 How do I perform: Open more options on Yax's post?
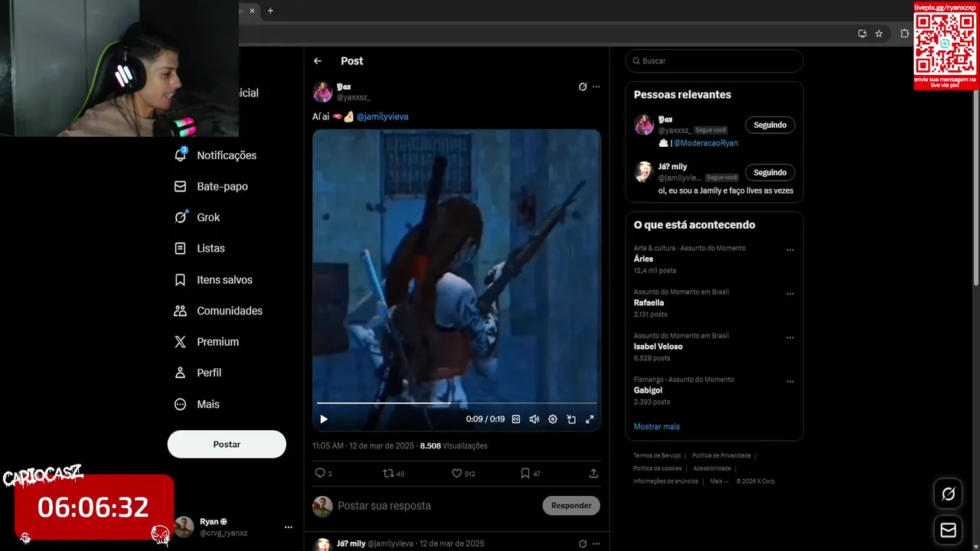click(x=596, y=87)
